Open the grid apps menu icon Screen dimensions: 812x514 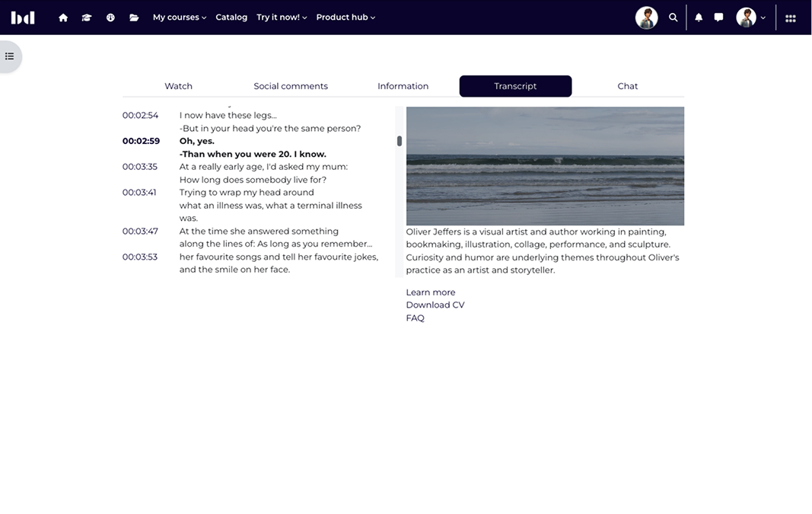tap(791, 18)
